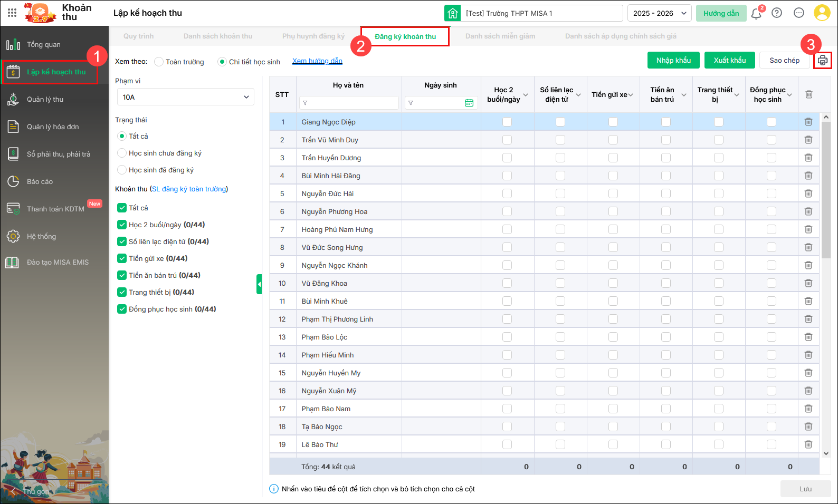Switch to Đăng ký khoản thu tab

[405, 36]
